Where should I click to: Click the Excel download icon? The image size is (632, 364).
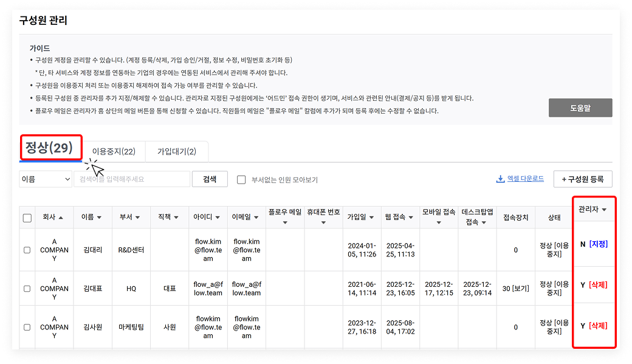501,179
